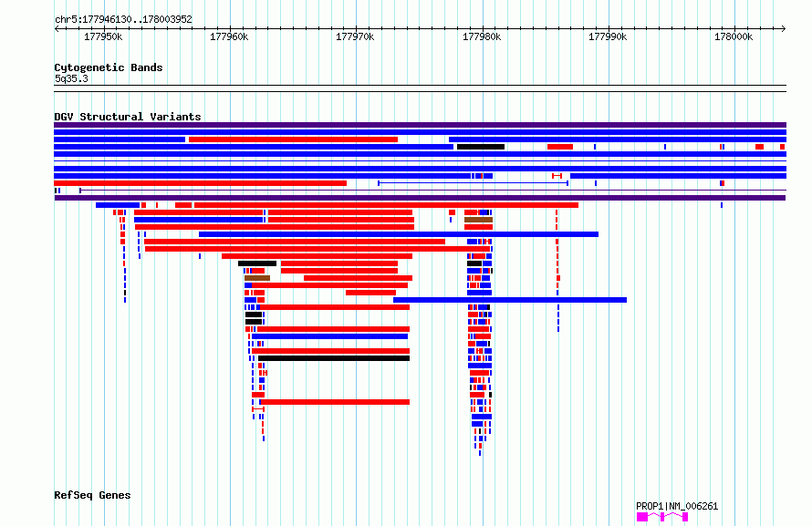Click the rightmost PROP1 exon block
812x526 pixels.
685,517
